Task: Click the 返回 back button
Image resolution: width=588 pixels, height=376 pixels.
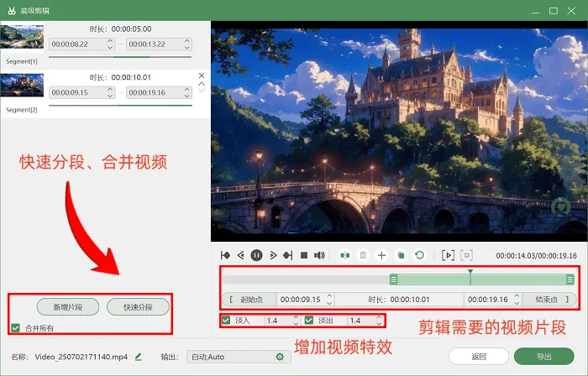Action: pos(479,357)
